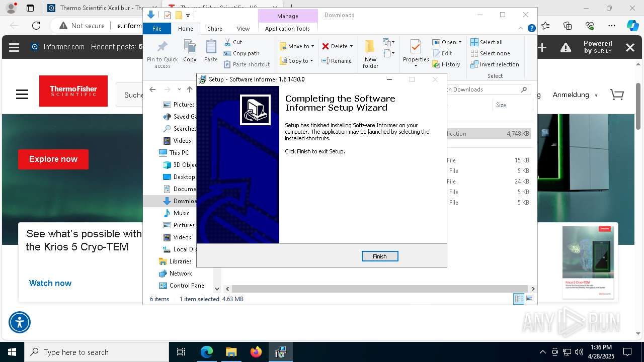
Task: Select Desktop in the navigation tree
Action: pos(179,177)
